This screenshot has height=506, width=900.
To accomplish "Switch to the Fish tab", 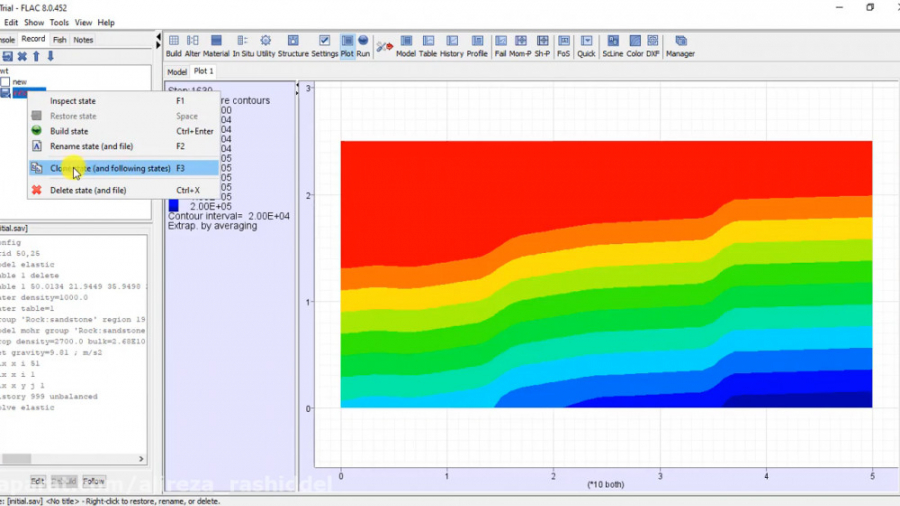I will coord(60,40).
